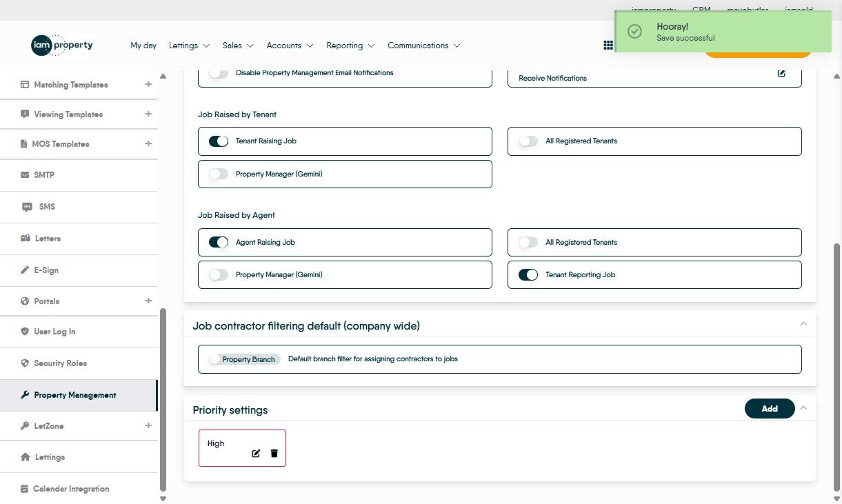Click the Add priority button
Screen dimensions: 842x504
770,409
